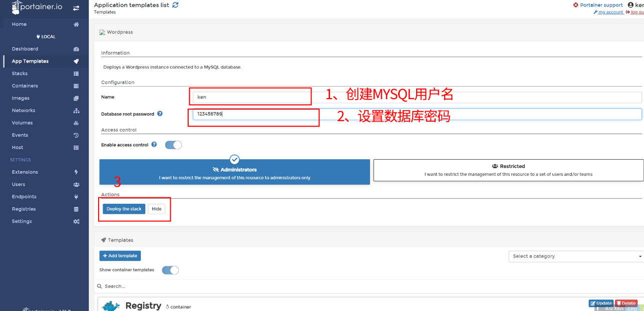Click the help icon beside Database root password
Image resolution: width=644 pixels, height=311 pixels.
point(160,114)
